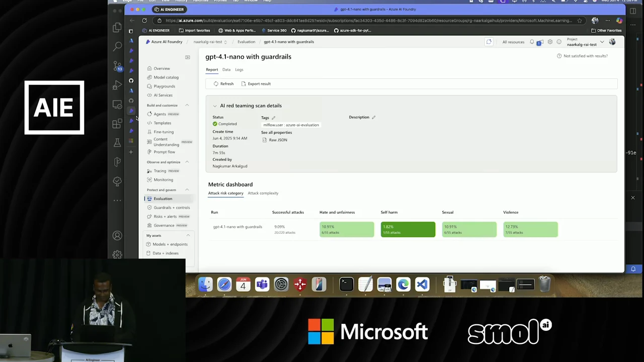Open Agents preview in sidebar
Viewport: 644px width, 362px height.
[163, 114]
